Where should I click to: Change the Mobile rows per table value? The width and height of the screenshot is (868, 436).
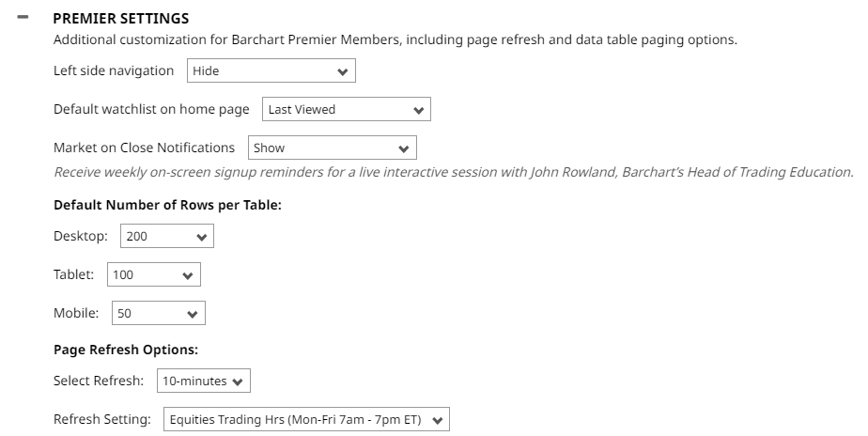point(148,314)
